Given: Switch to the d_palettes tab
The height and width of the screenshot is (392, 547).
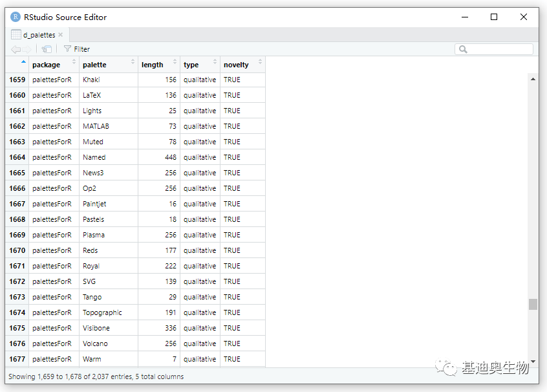Looking at the screenshot, I should point(39,35).
